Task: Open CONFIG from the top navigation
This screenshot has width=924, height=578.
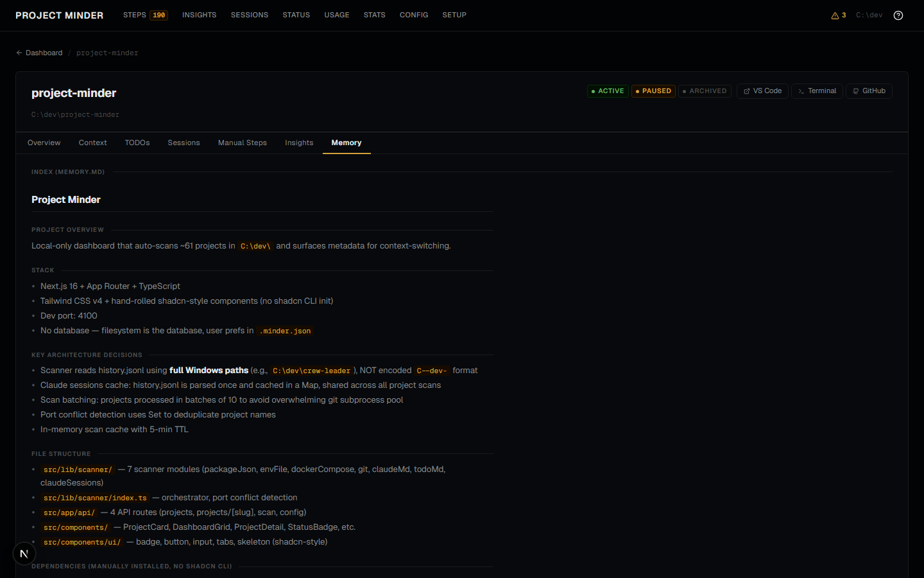Action: coord(414,15)
